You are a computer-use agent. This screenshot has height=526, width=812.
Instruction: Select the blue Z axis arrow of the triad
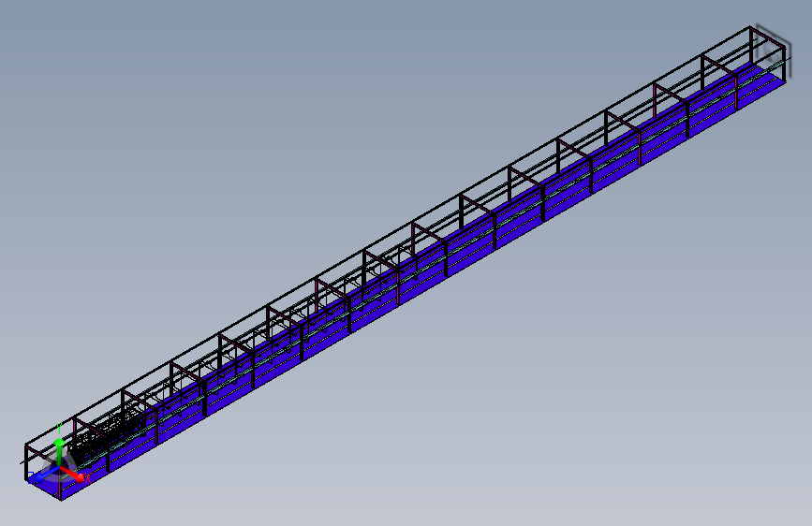point(45,475)
